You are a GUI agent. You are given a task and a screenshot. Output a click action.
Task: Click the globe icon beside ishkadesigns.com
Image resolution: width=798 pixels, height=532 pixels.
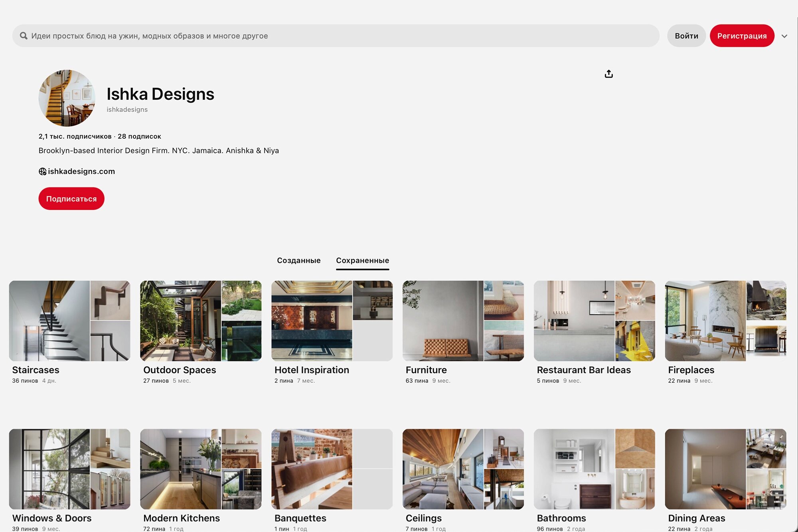point(42,171)
